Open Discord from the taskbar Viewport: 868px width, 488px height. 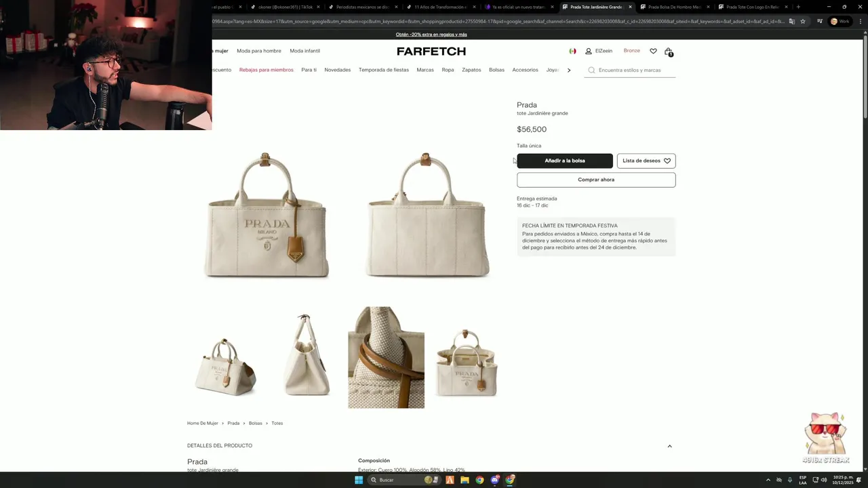pos(495,480)
